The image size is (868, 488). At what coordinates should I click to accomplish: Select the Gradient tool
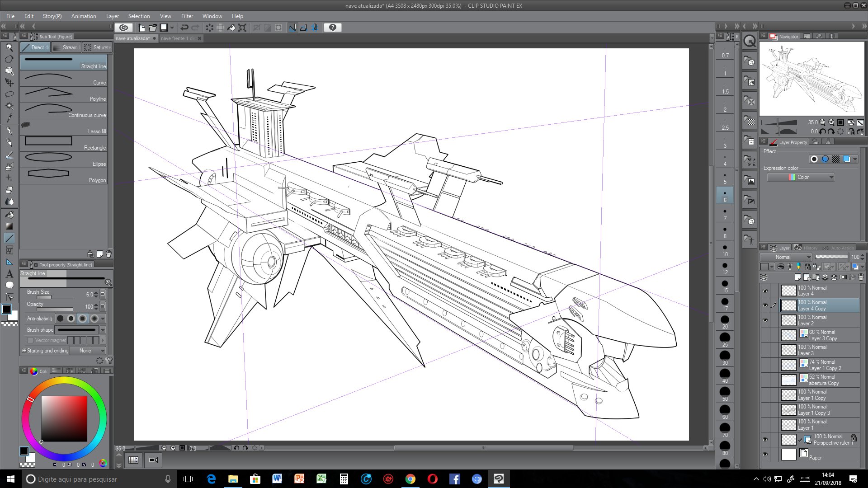(x=9, y=226)
